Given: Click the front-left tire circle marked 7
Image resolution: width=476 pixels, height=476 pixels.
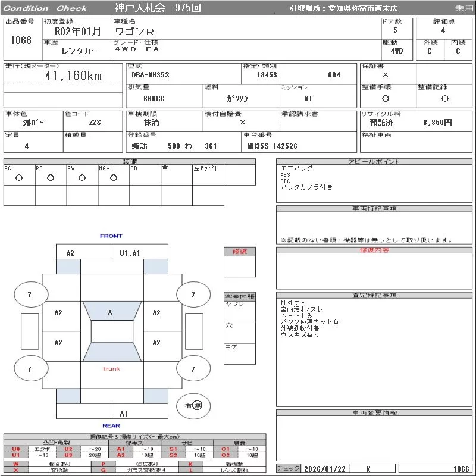Looking at the screenshot, I should [30, 295].
